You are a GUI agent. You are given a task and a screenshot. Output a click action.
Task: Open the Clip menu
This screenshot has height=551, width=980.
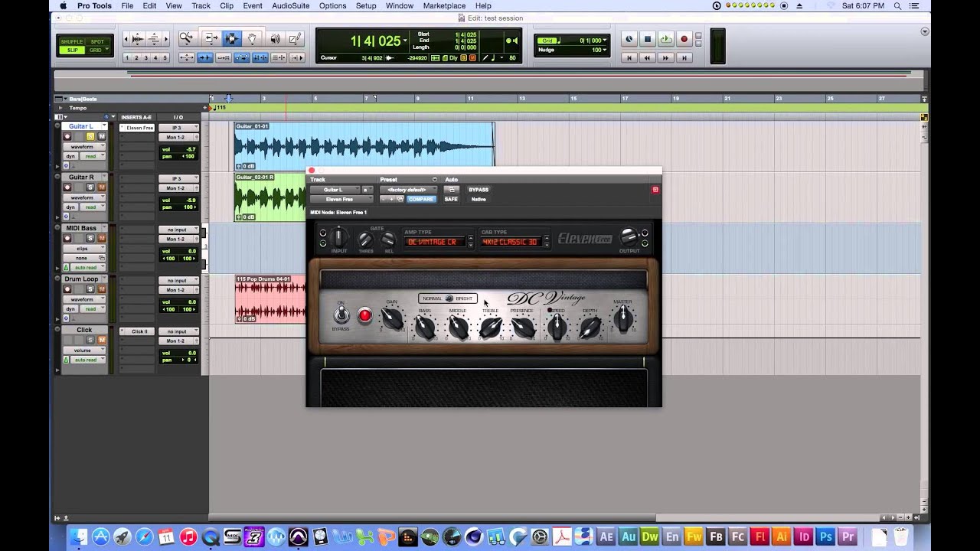tap(227, 5)
